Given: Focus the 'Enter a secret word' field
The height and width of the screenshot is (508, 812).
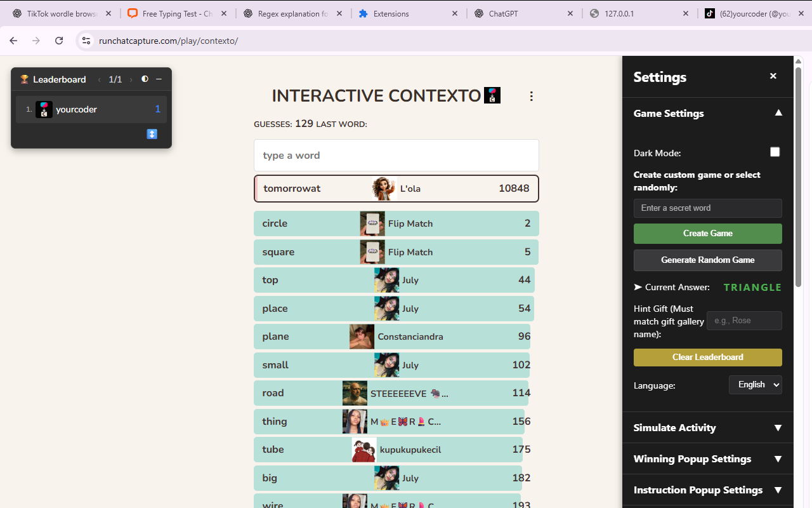Looking at the screenshot, I should click(x=708, y=208).
